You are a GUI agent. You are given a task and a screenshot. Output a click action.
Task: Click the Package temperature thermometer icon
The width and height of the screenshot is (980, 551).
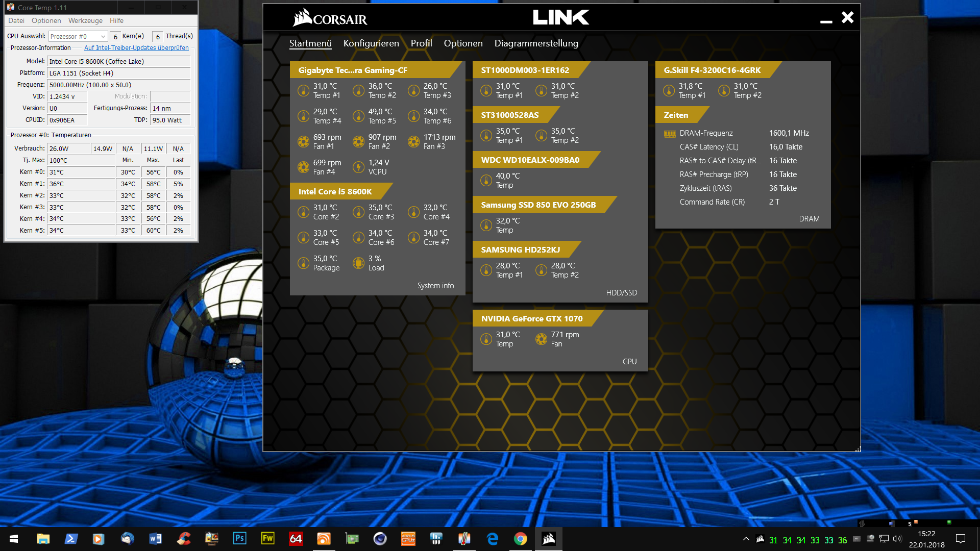(303, 263)
